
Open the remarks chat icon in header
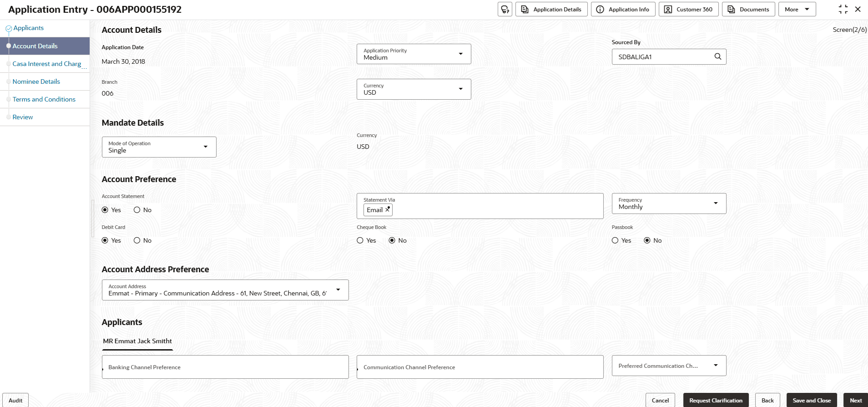(505, 9)
